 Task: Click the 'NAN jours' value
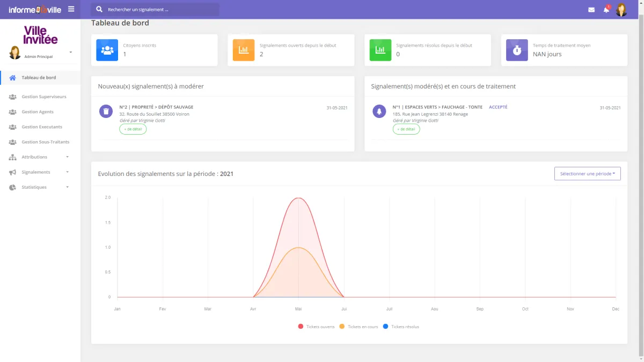547,54
